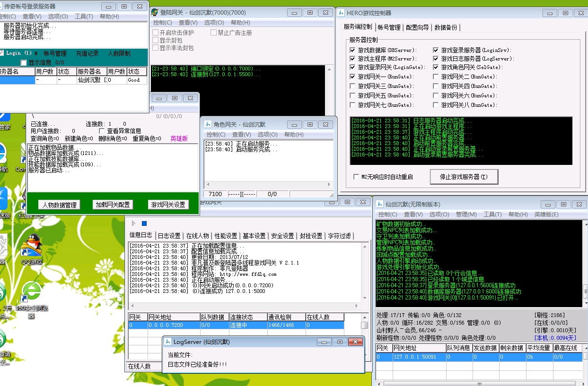Viewport: 588px width, 386px height.
Task: Switch to 帐号管理 tab in HERO controller
Action: pyautogui.click(x=389, y=27)
